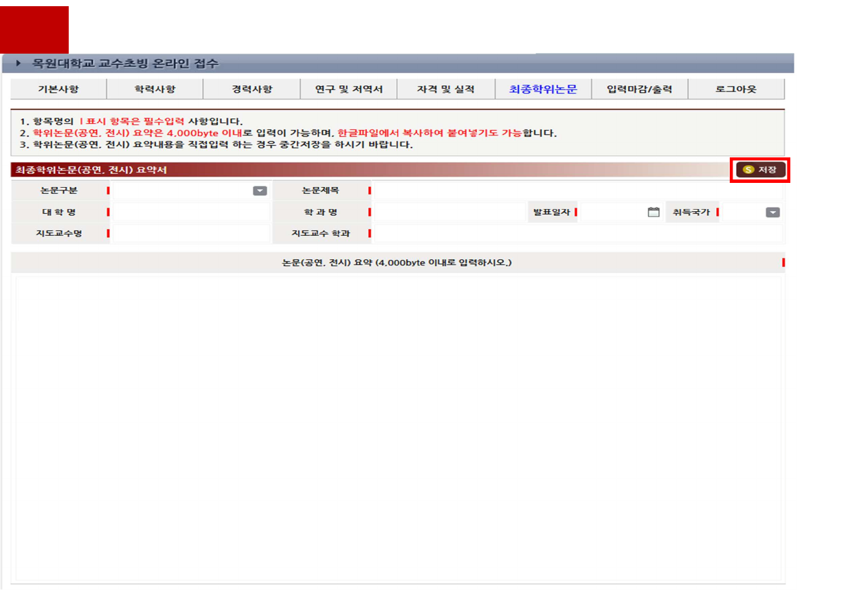This screenshot has height=614, width=868.
Task: Open the 학력사항 tab
Action: click(x=155, y=89)
